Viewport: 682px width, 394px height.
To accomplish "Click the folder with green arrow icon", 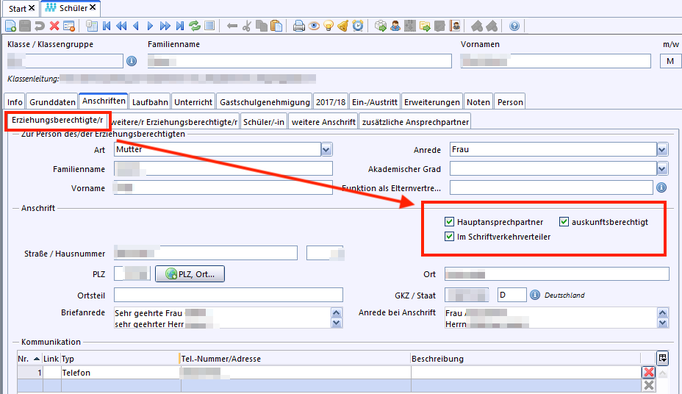I will [425, 26].
